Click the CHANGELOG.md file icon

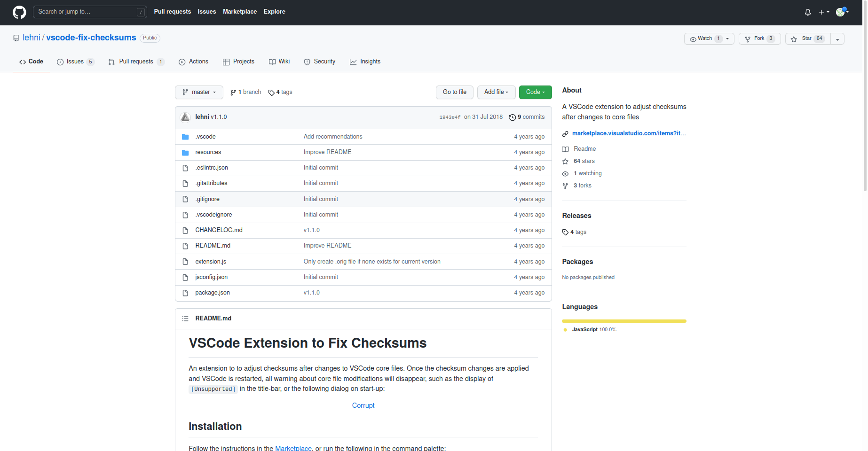click(x=185, y=230)
